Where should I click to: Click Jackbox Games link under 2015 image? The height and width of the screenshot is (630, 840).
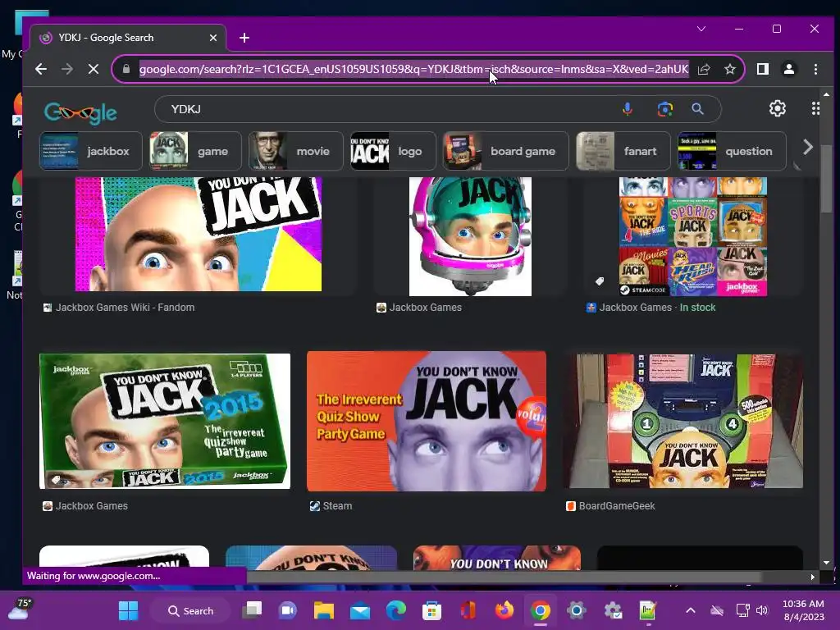pyautogui.click(x=85, y=505)
